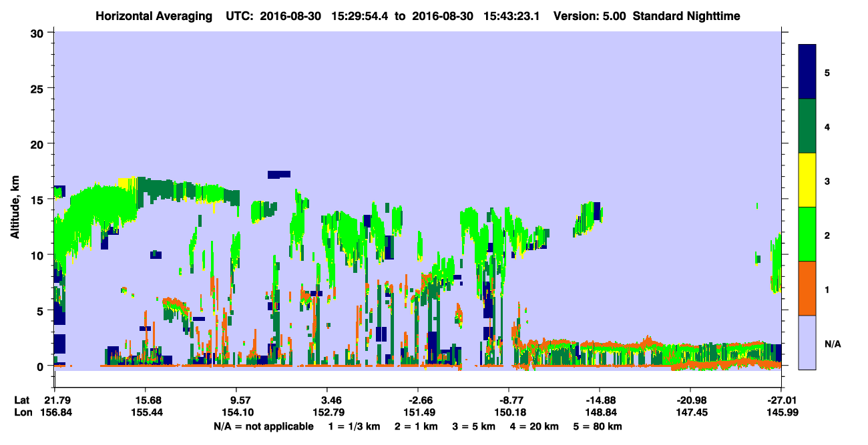868x445 pixels.
Task: Click the '3 = 5 km' legend note
Action: pos(474,426)
